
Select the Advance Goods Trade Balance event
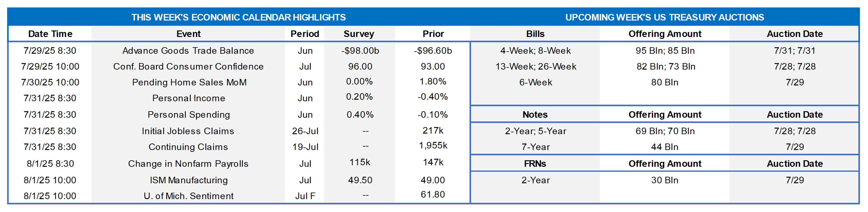[x=188, y=51]
